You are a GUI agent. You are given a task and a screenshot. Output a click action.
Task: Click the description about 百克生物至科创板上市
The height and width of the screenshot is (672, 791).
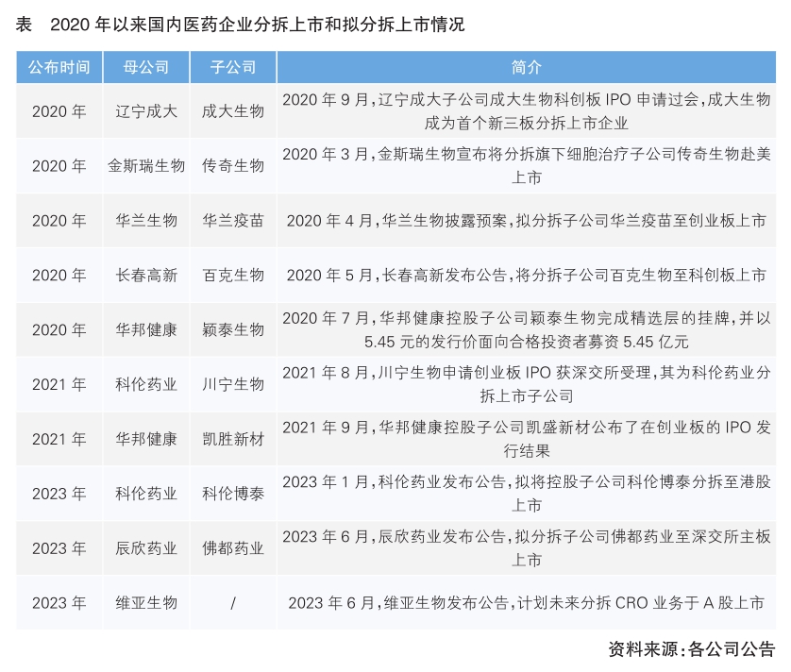click(526, 275)
